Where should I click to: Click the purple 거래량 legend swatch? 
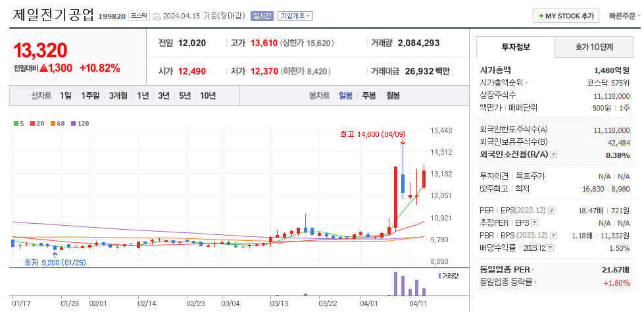tap(439, 276)
